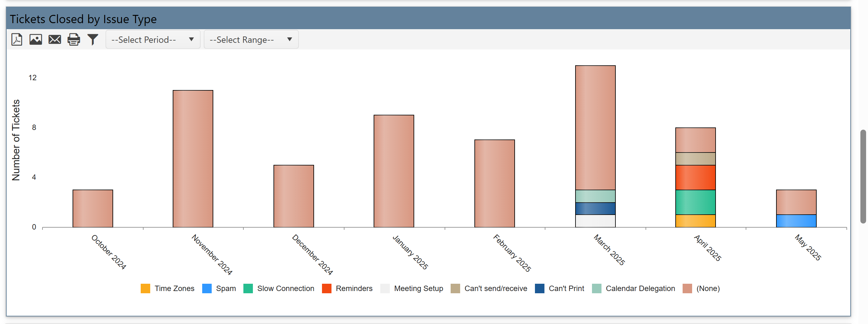
Task: Export chart as PDF
Action: click(x=16, y=39)
